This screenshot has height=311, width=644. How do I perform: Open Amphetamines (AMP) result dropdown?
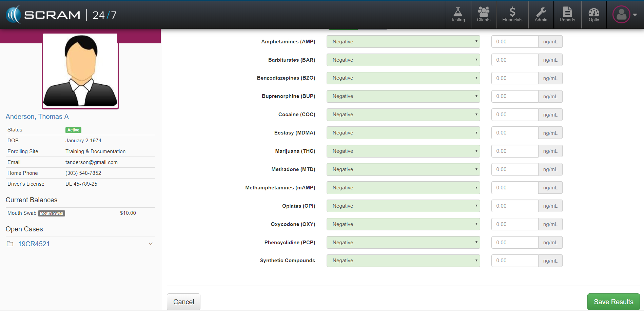[403, 42]
